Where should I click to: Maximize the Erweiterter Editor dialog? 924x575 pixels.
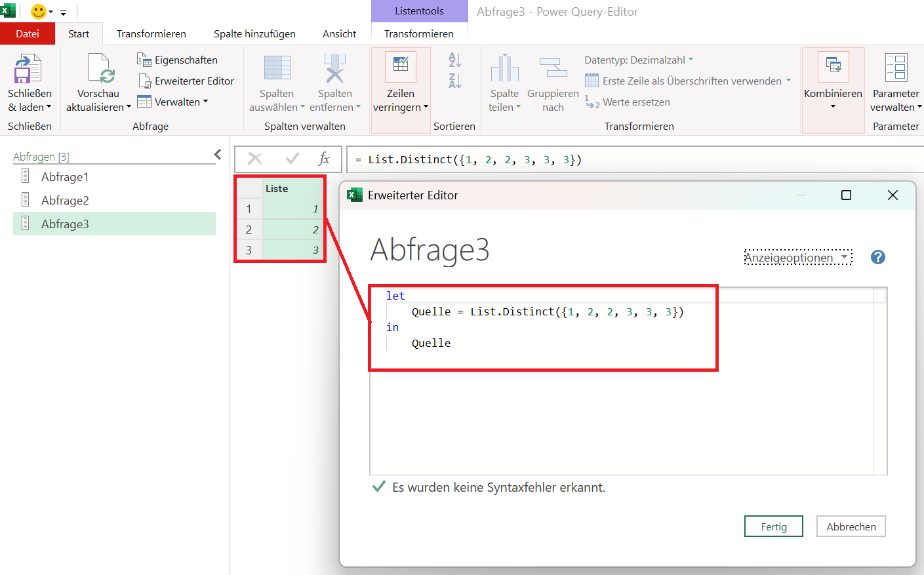pyautogui.click(x=846, y=195)
